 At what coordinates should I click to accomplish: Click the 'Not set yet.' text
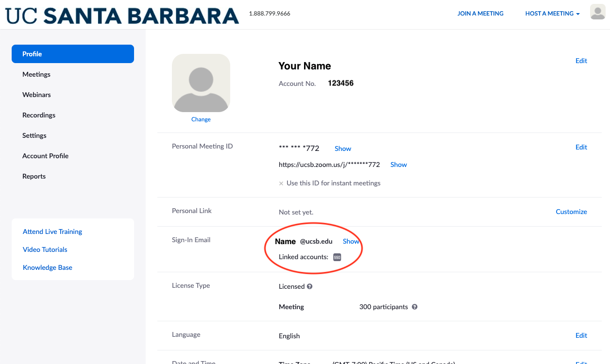[x=296, y=212]
